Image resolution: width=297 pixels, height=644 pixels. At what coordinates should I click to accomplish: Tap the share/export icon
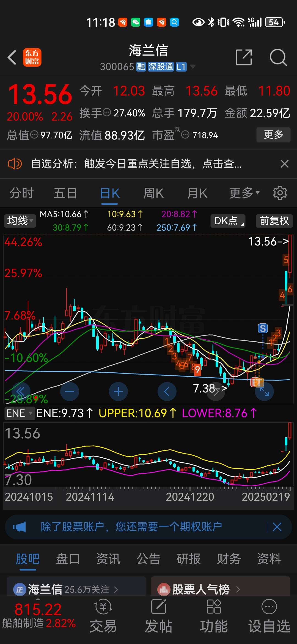244,57
